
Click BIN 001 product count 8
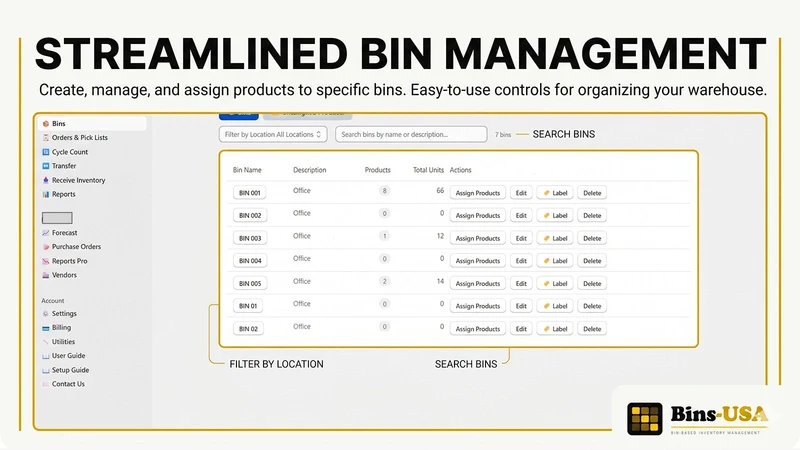[x=385, y=191]
